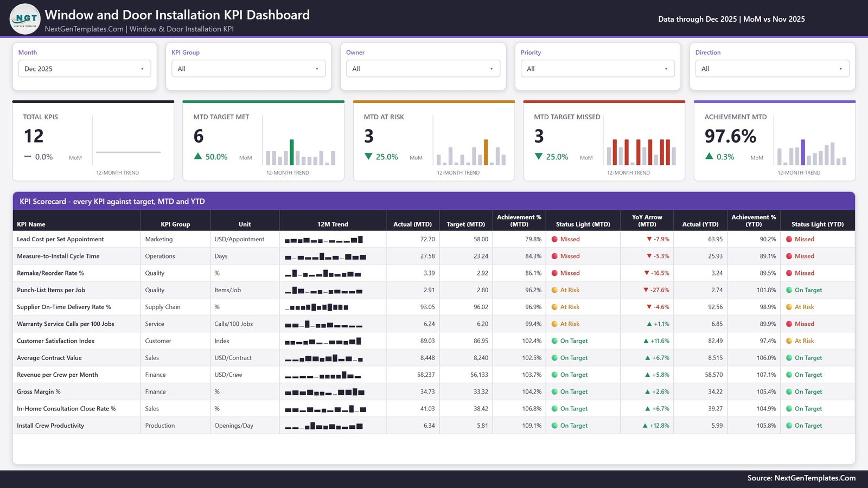Click the 'Openings/Day' unit cell
The height and width of the screenshot is (488, 868).
pos(234,426)
